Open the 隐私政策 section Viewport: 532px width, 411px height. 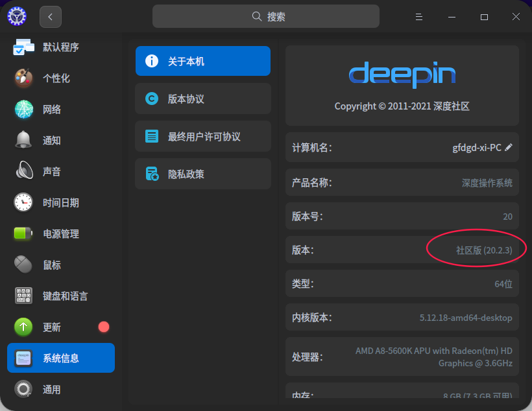203,174
